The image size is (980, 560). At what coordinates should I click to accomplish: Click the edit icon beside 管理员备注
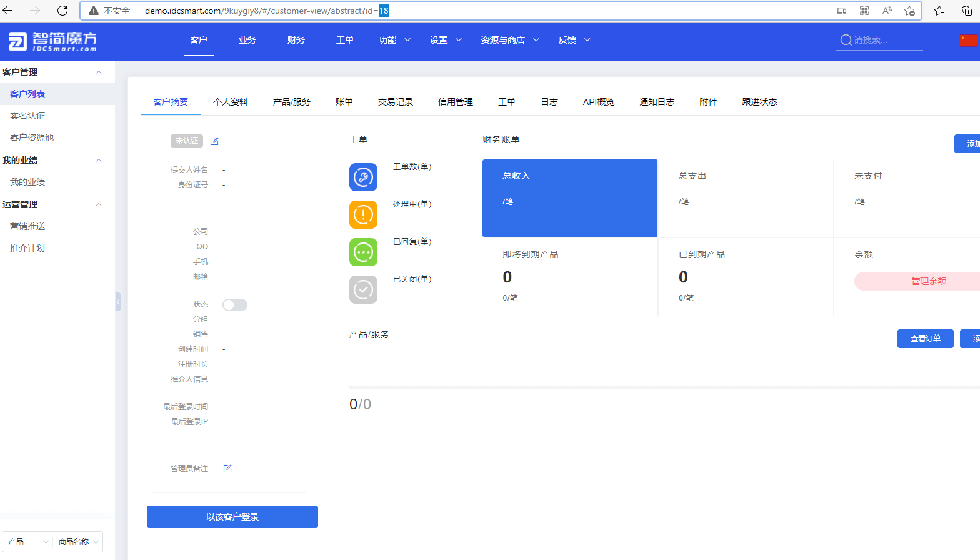click(x=227, y=469)
